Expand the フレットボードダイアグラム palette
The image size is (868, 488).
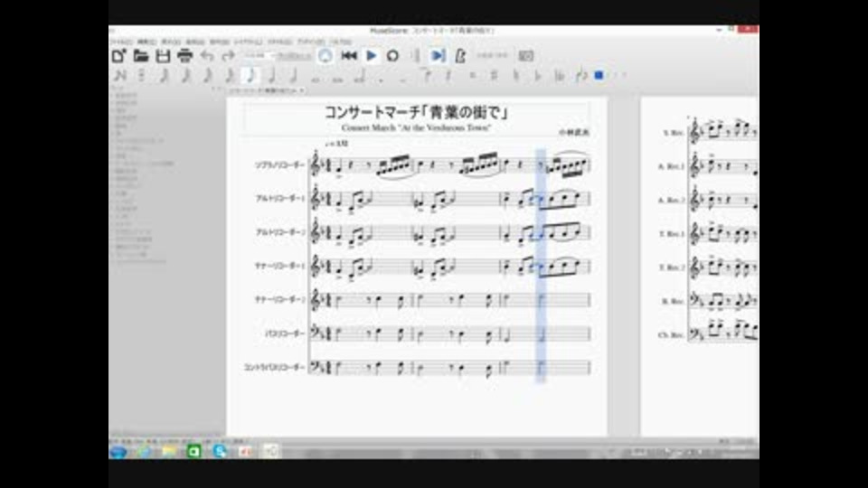[x=139, y=262]
